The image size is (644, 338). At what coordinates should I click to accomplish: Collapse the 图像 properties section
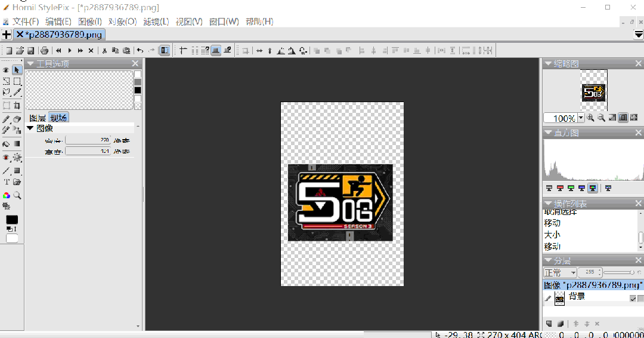[30, 128]
